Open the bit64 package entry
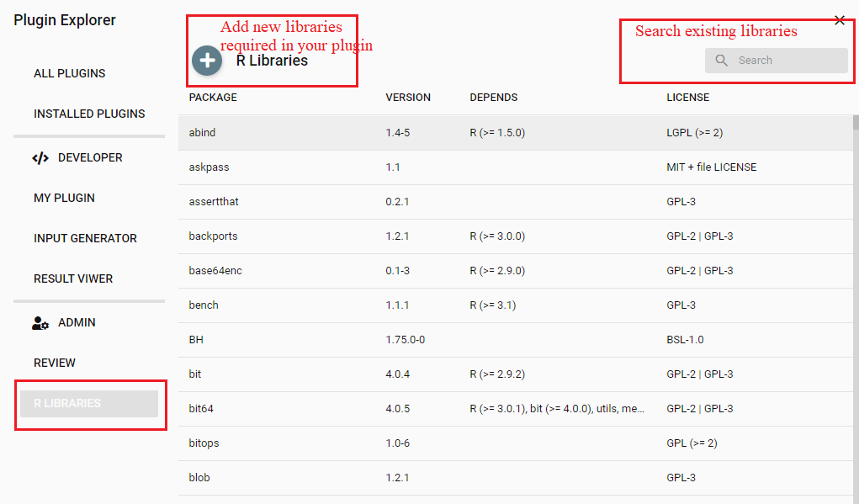 [x=200, y=408]
